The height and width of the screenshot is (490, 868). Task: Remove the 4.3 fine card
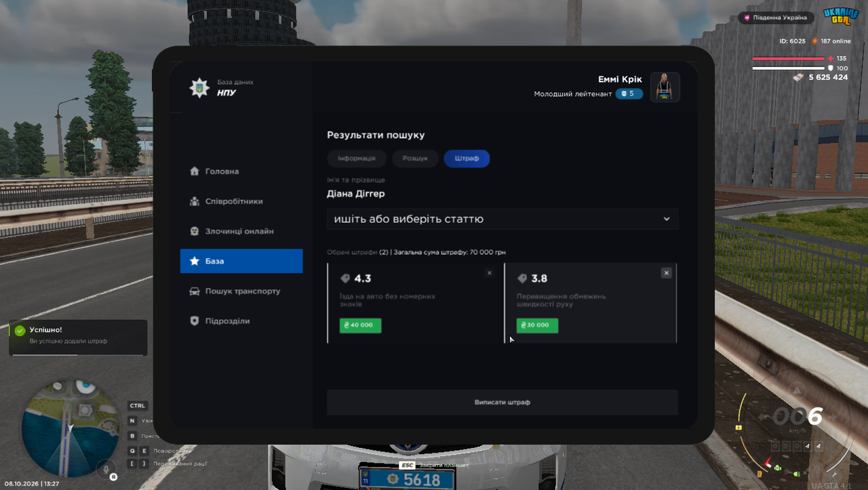(490, 272)
